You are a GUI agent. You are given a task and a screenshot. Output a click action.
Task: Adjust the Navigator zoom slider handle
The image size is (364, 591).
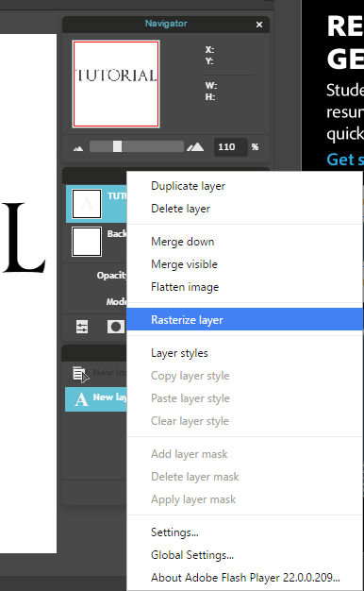coord(118,146)
